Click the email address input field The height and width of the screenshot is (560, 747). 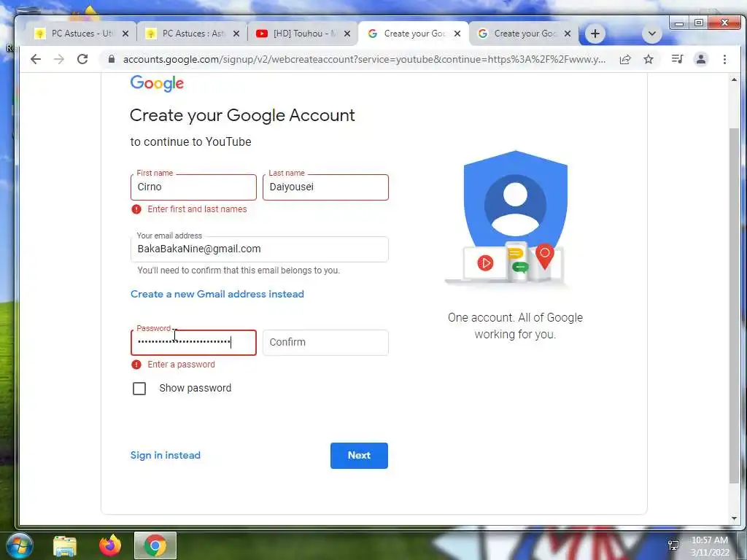click(259, 249)
